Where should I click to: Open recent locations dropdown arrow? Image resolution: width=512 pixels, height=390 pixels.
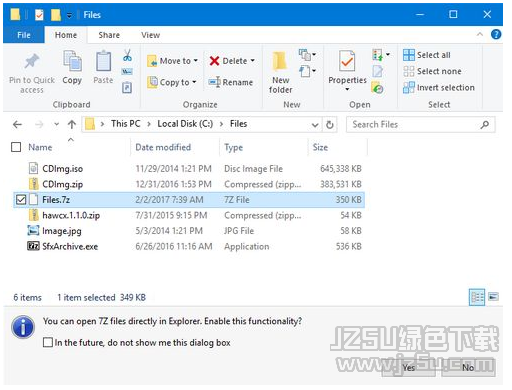click(x=56, y=125)
